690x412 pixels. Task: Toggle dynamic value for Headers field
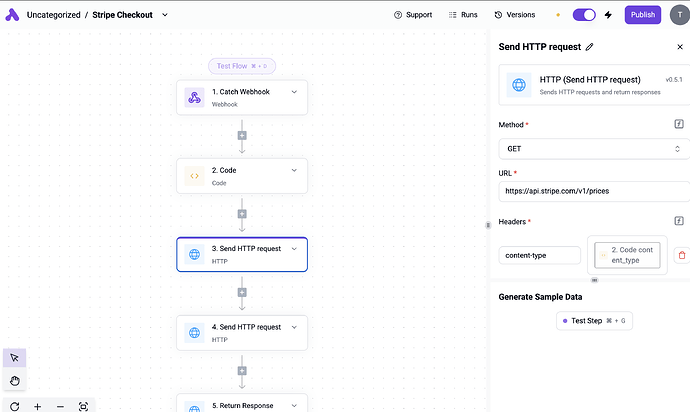coord(679,221)
